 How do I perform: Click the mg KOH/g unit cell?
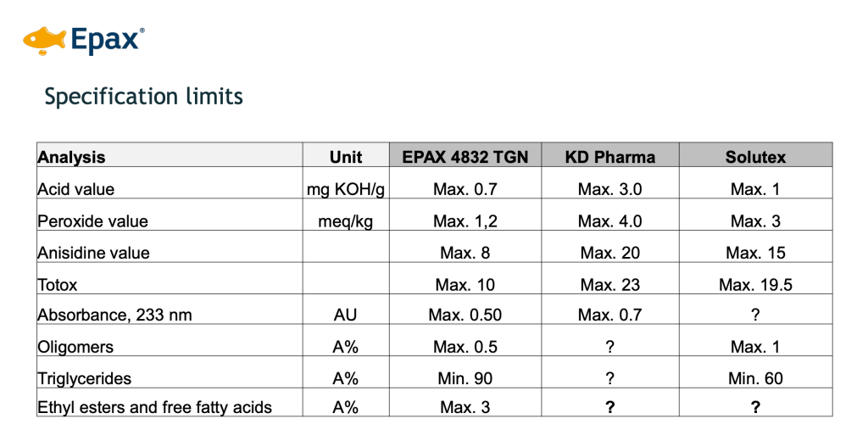tap(346, 189)
